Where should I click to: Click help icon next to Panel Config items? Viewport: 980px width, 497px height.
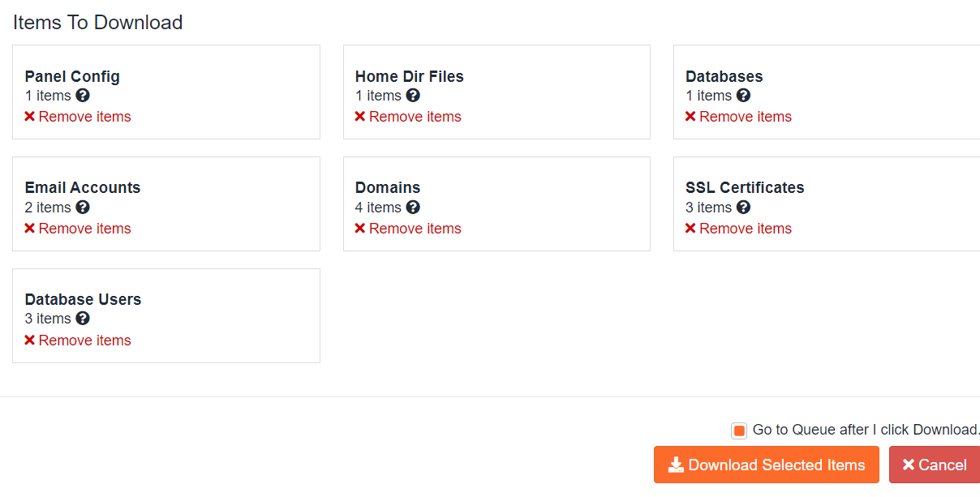click(x=83, y=96)
